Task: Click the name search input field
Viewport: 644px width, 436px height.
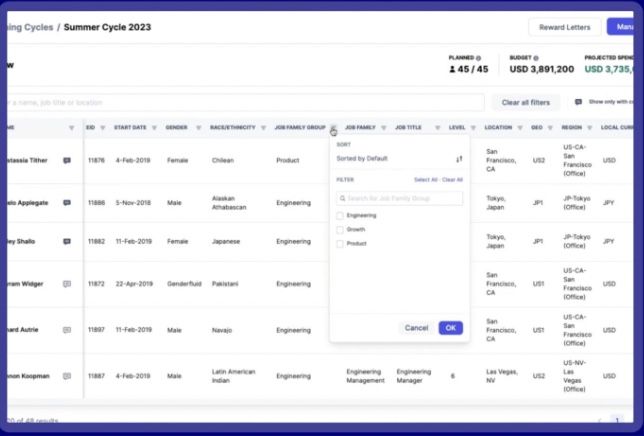Action: [x=246, y=102]
